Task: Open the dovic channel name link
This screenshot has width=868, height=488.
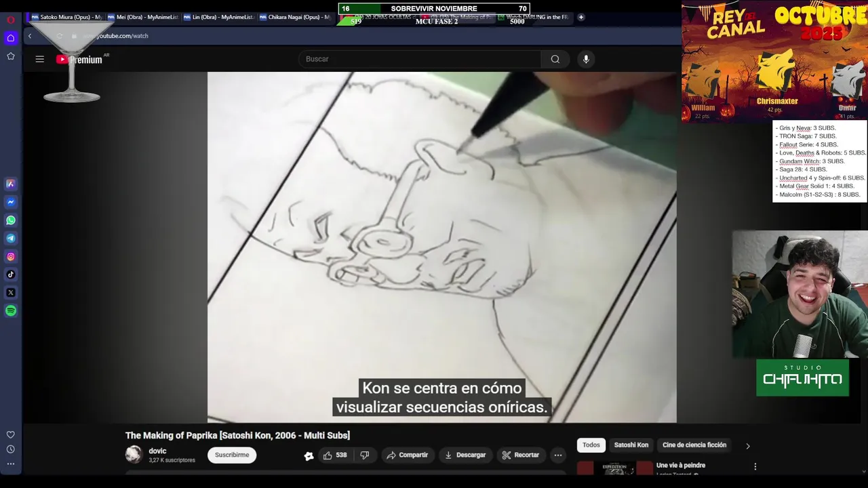Action: (x=157, y=451)
